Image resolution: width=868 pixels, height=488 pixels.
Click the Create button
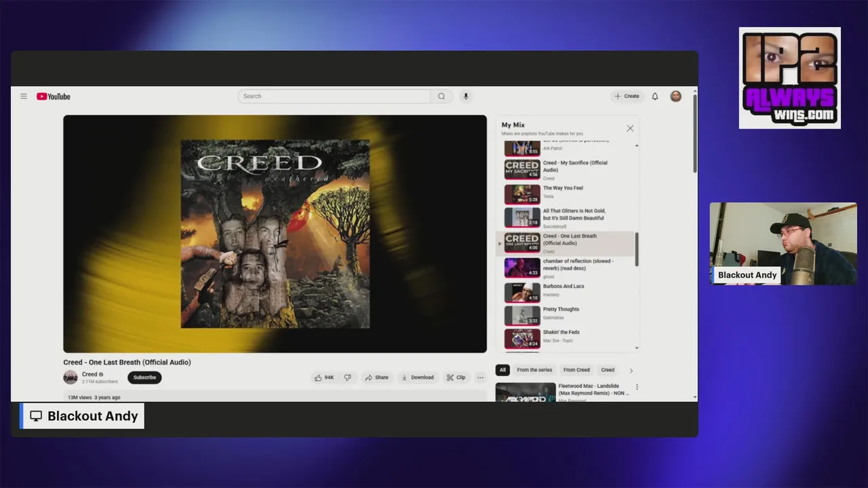tap(627, 96)
